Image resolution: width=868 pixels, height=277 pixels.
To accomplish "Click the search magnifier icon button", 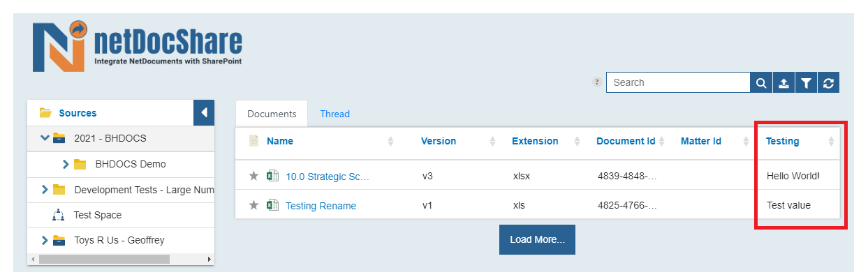I will [x=761, y=82].
